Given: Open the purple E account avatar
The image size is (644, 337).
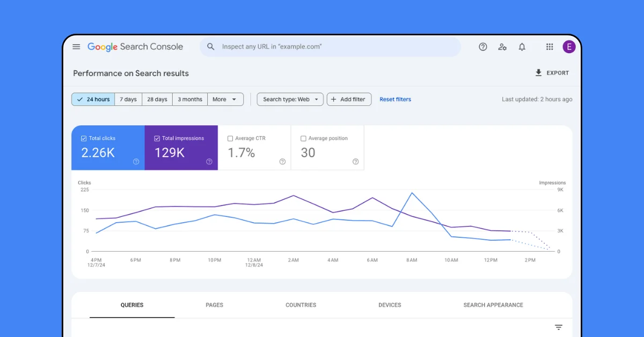Looking at the screenshot, I should pos(569,47).
